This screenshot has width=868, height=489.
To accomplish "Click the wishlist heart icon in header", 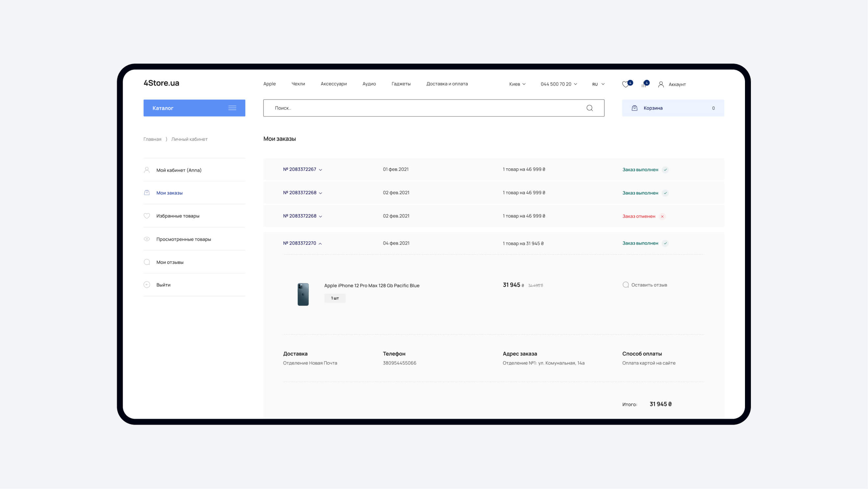I will [625, 85].
